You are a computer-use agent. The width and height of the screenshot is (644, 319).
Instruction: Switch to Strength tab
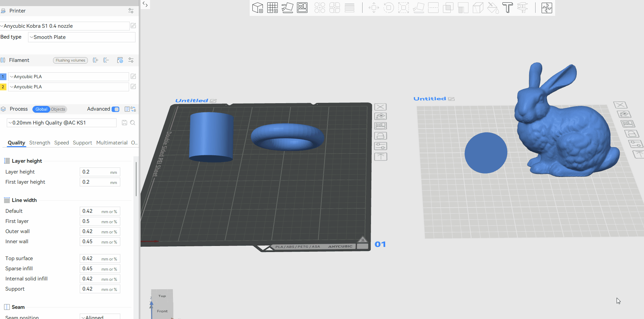(x=40, y=143)
